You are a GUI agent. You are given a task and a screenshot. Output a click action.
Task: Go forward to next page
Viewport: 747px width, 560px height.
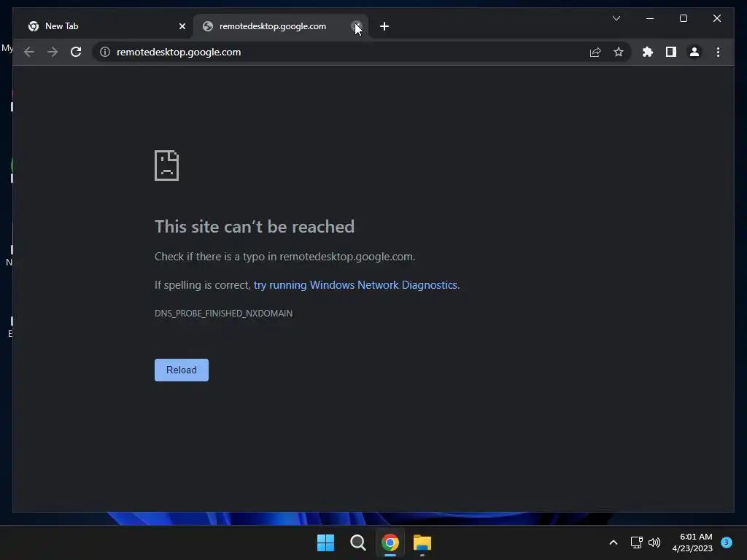[53, 52]
